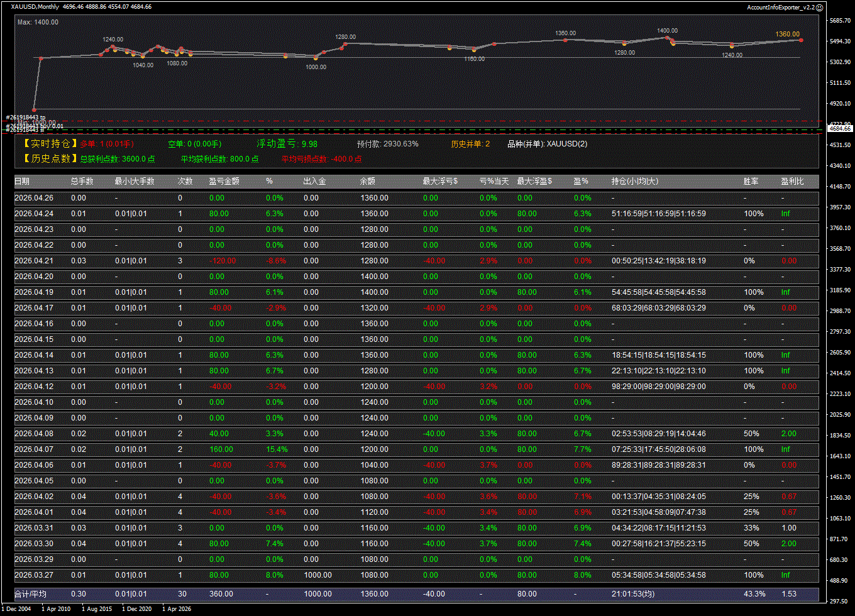Click the 胜率 column header

coord(751,182)
